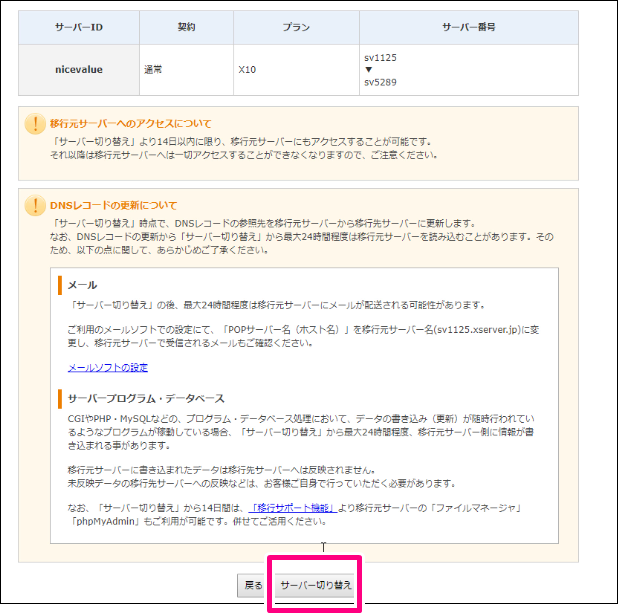Click the 戻る button
The height and width of the screenshot is (616, 618).
click(x=252, y=585)
